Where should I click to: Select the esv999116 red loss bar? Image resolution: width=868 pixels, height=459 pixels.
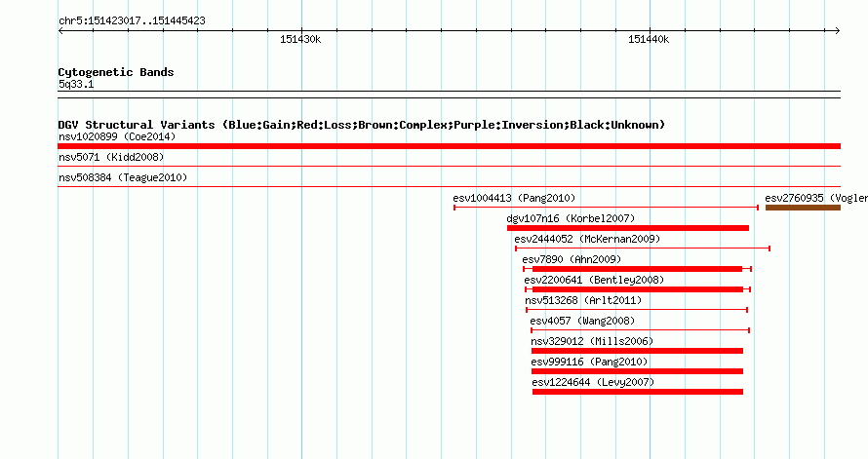637,371
